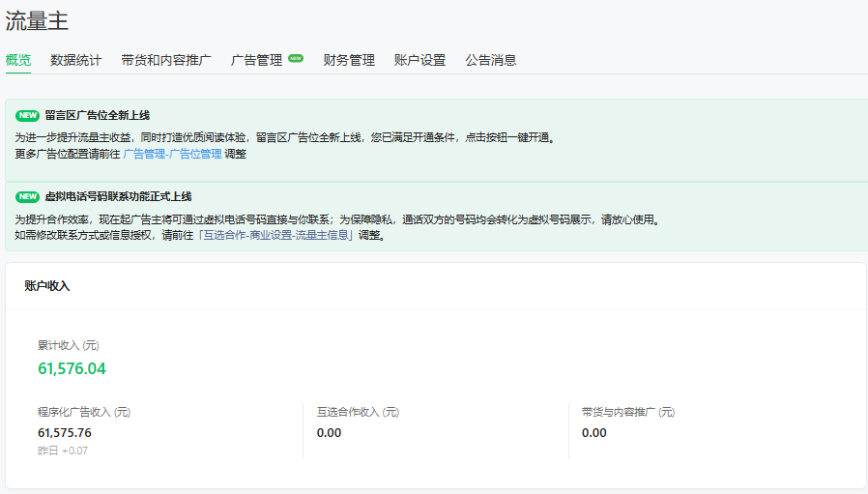This screenshot has height=494, width=868.
Task: Follow the 广告管理-广告位管理 link
Action: click(x=172, y=154)
